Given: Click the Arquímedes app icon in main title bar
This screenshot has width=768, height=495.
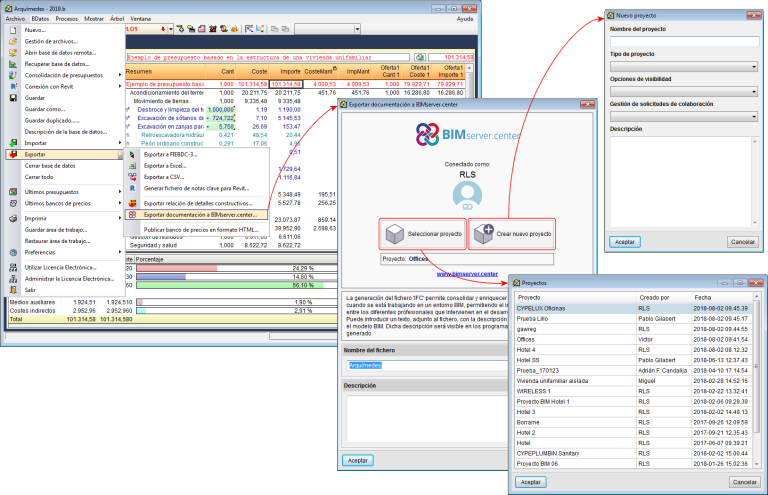Looking at the screenshot, I should [x=8, y=9].
